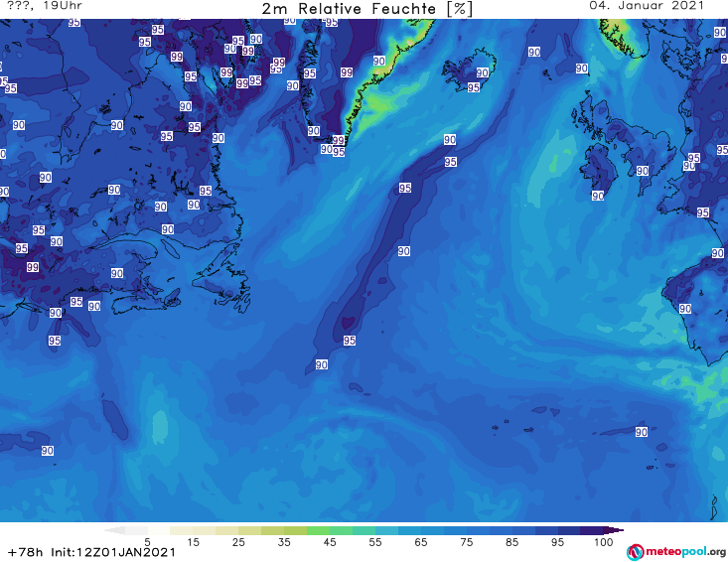Viewport: 728px width, 562px height.
Task: Click the '25' label on color scale
Action: point(238,541)
